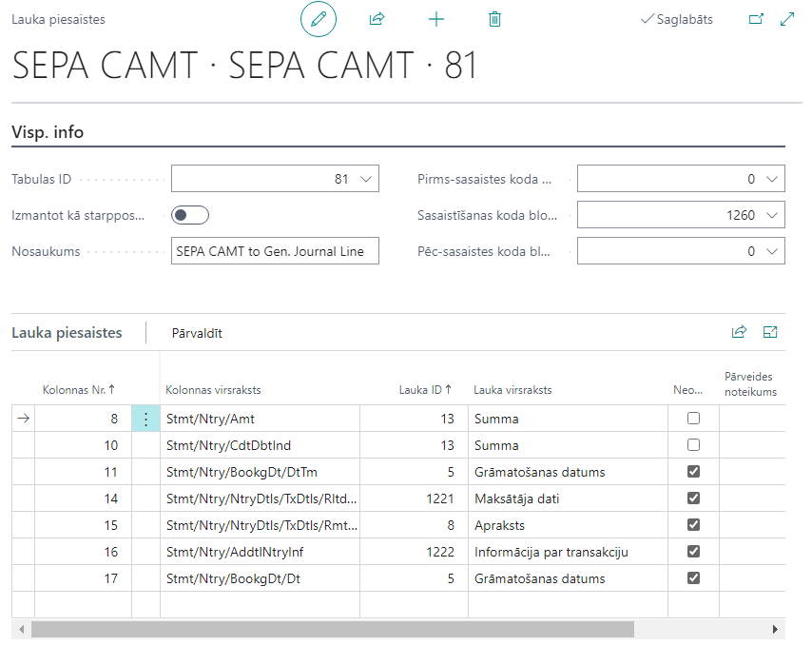Uncheck the box for Apraksts row
The image size is (812, 645).
(693, 525)
